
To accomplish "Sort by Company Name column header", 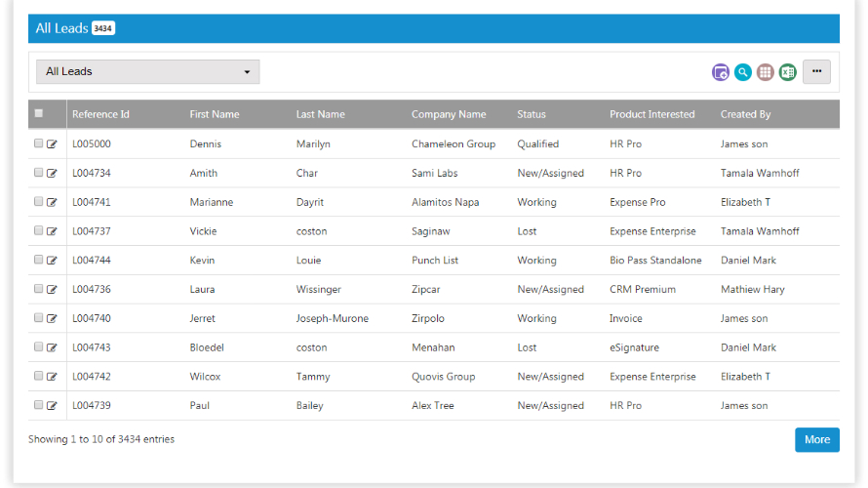I will click(449, 114).
